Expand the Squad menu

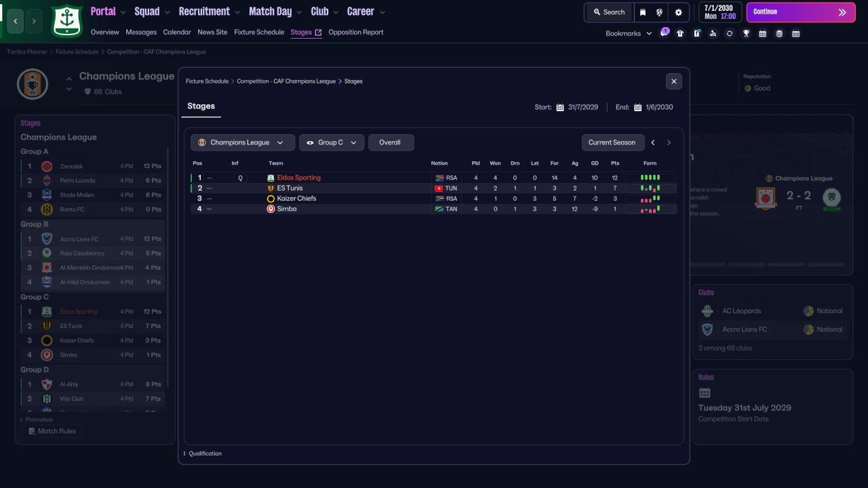click(x=152, y=12)
